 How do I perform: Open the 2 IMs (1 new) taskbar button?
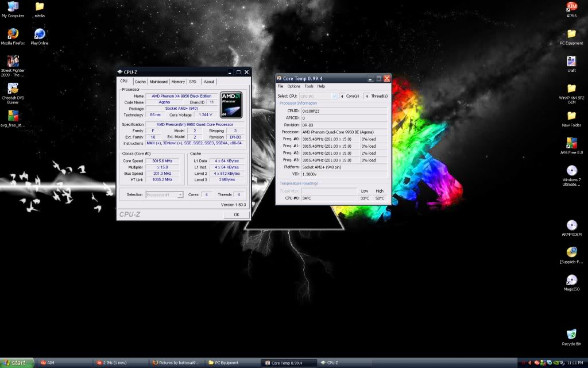coord(121,363)
